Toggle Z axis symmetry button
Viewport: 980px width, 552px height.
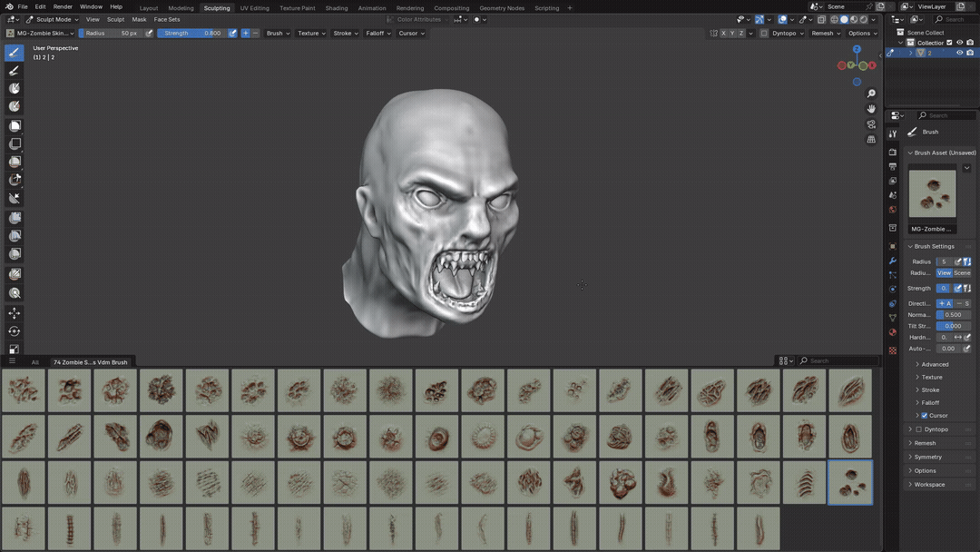point(741,33)
